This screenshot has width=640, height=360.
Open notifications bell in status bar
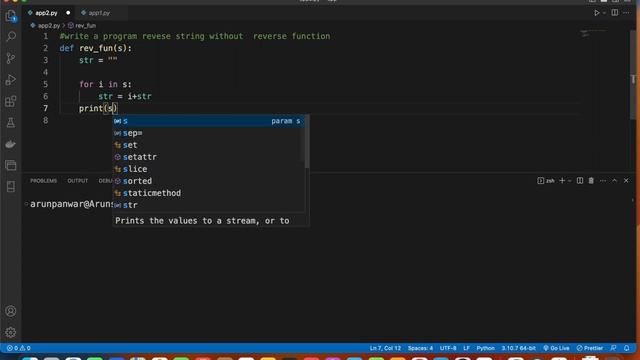[627, 348]
